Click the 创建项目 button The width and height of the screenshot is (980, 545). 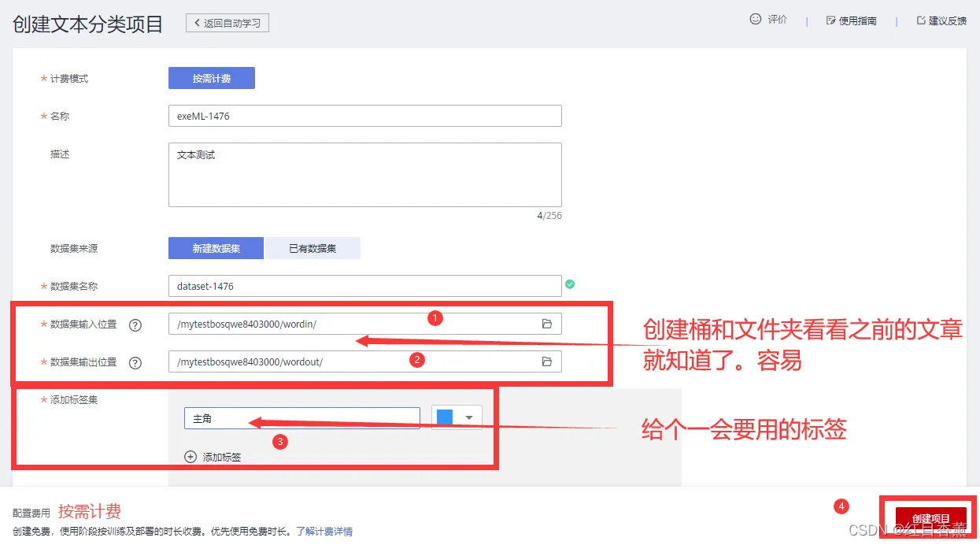point(931,518)
